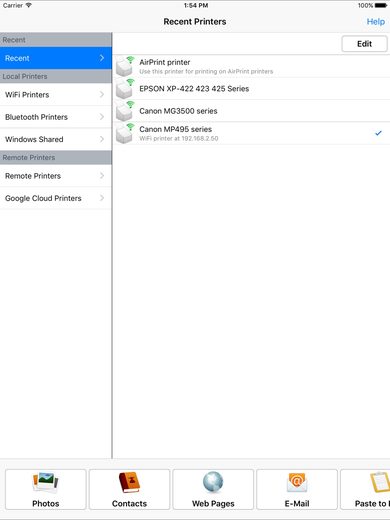Select the Recent sidebar item
This screenshot has width=390, height=520.
click(56, 58)
